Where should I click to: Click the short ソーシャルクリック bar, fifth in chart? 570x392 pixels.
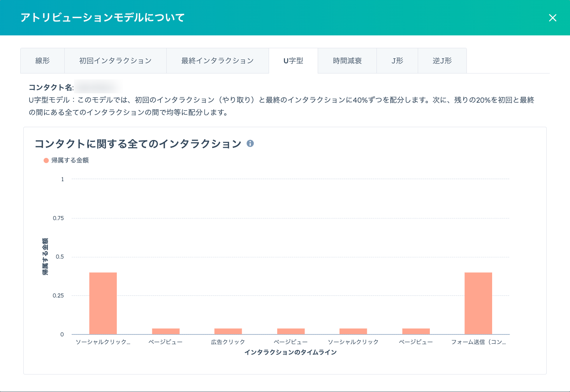click(353, 331)
